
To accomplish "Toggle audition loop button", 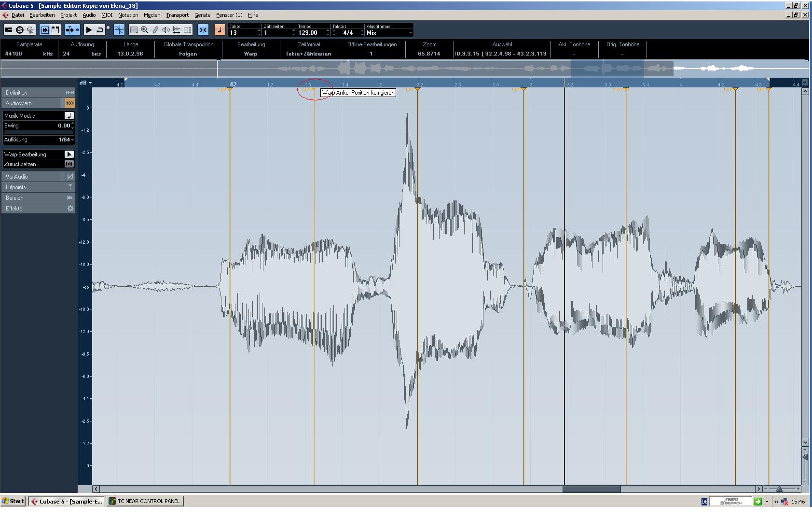I will (100, 30).
